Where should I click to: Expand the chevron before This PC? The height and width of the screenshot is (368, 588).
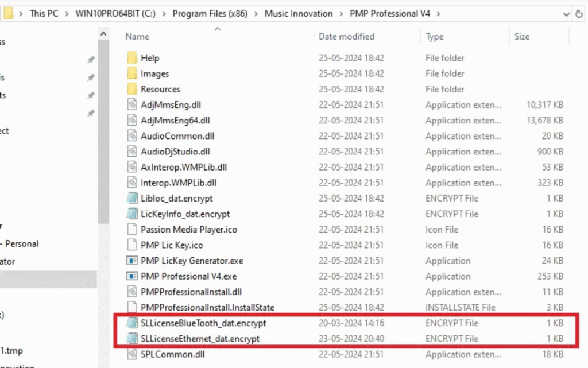21,14
